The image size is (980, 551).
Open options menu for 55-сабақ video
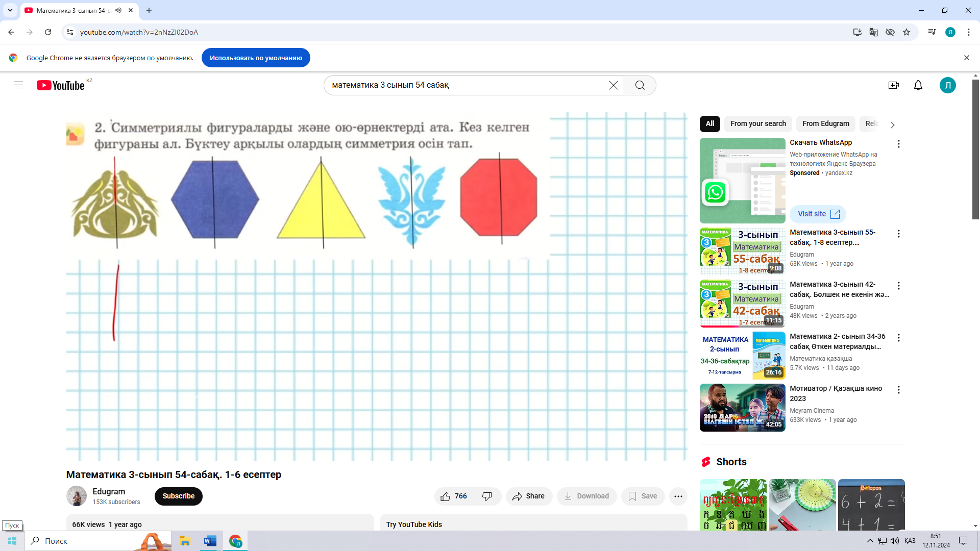coord(898,234)
